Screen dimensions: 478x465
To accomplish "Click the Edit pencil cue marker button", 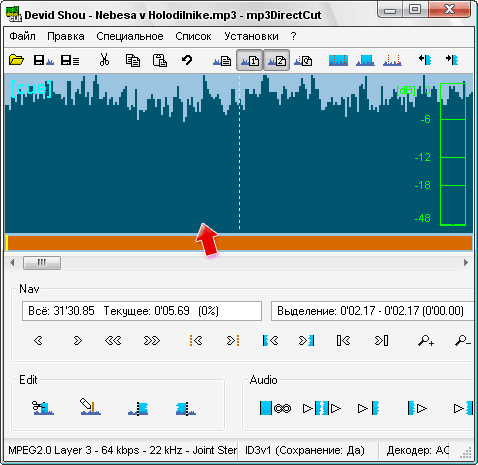I will [x=90, y=407].
